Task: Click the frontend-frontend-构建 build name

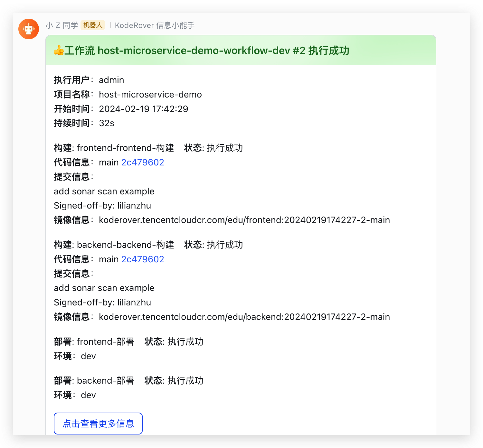Action: coord(125,148)
